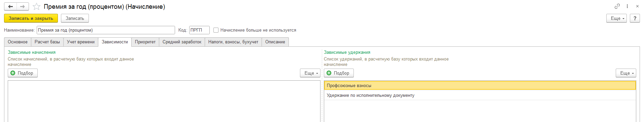Viewport: 644px width, 122px height.
Task: Click 'Подбор' under Зависимые удержания
Action: (x=339, y=73)
